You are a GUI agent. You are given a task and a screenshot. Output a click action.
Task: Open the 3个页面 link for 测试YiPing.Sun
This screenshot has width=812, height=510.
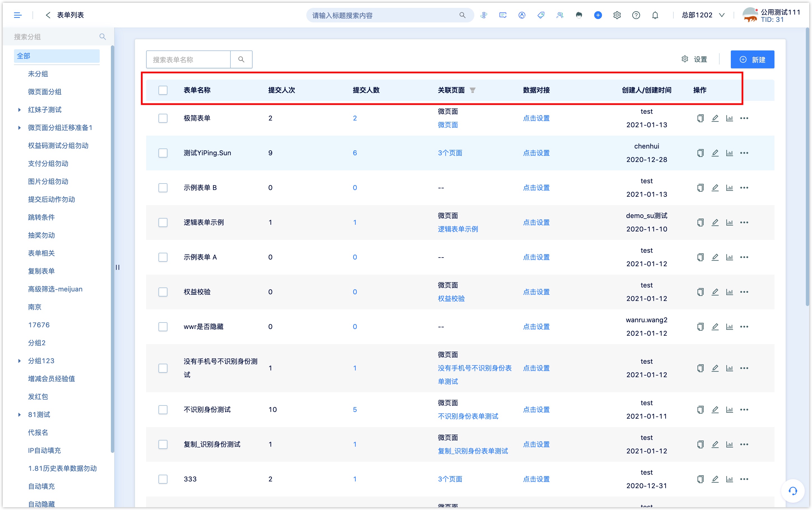pyautogui.click(x=450, y=153)
